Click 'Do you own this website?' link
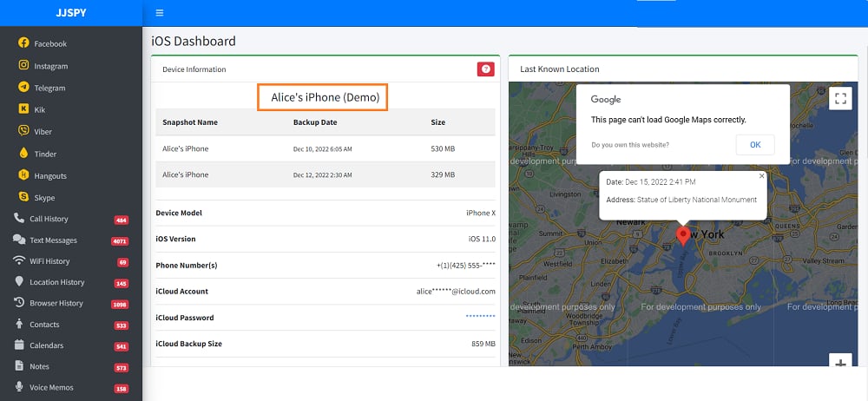This screenshot has width=868, height=401. coord(630,145)
